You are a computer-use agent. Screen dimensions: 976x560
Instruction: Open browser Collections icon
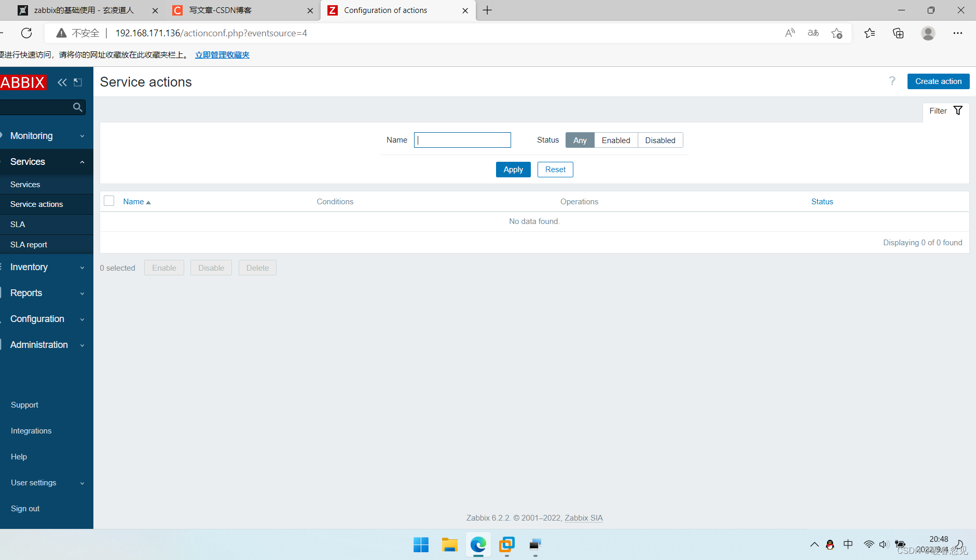click(898, 33)
